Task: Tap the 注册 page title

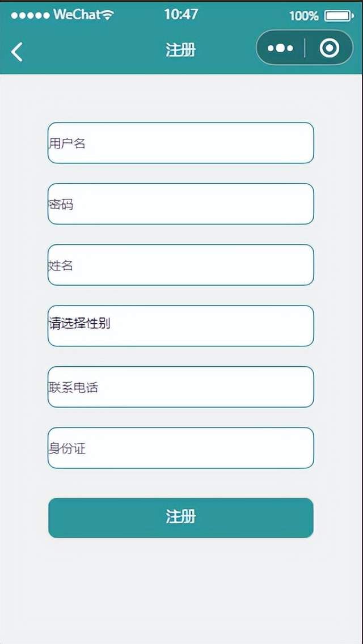Action: point(181,50)
